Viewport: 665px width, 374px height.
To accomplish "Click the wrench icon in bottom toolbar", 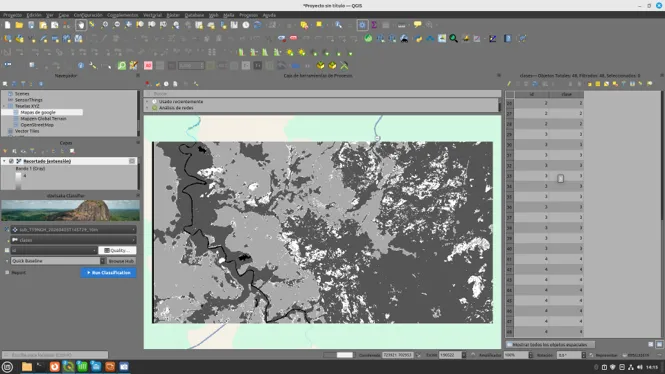I will [x=93, y=65].
